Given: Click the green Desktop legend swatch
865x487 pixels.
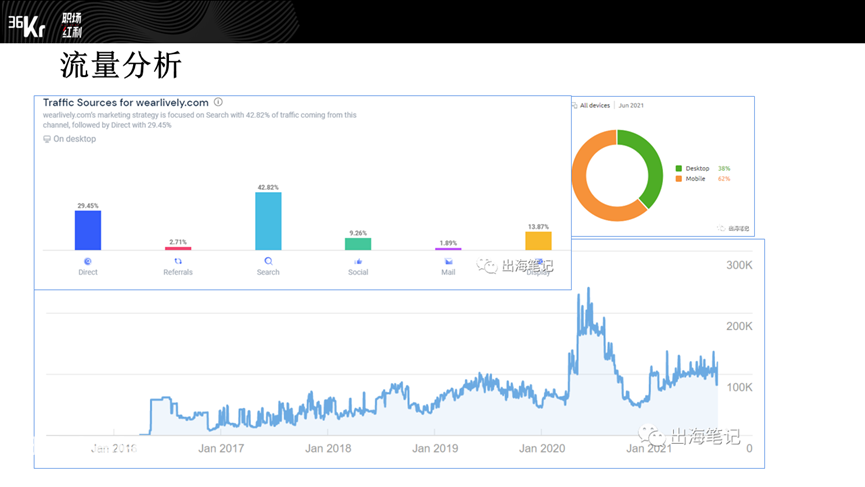Looking at the screenshot, I should [x=679, y=168].
